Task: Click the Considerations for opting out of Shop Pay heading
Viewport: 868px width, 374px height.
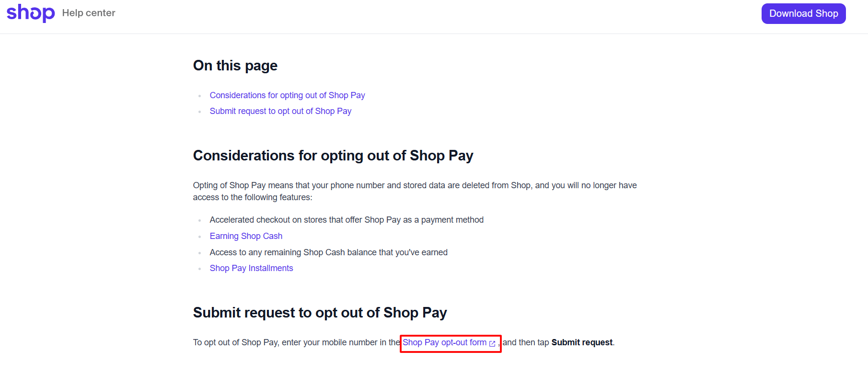Action: pyautogui.click(x=333, y=156)
